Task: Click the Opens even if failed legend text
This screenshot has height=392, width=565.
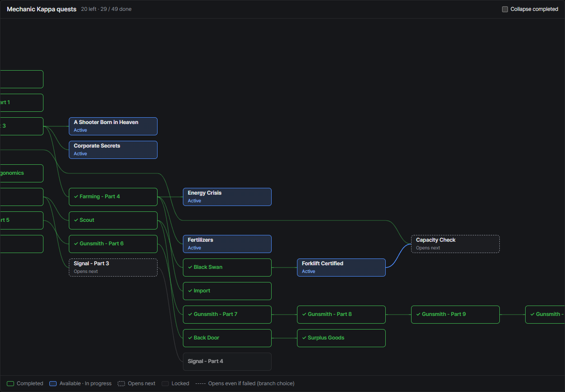Action: tap(251, 383)
